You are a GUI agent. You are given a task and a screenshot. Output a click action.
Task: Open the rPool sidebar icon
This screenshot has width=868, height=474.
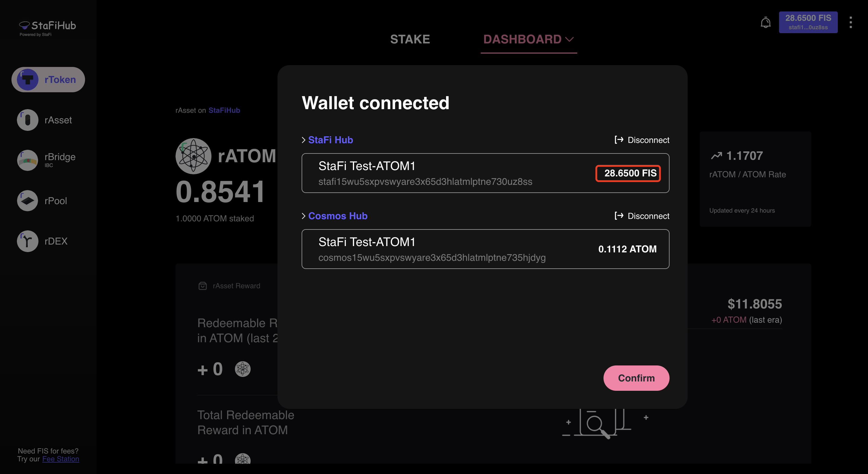click(28, 201)
